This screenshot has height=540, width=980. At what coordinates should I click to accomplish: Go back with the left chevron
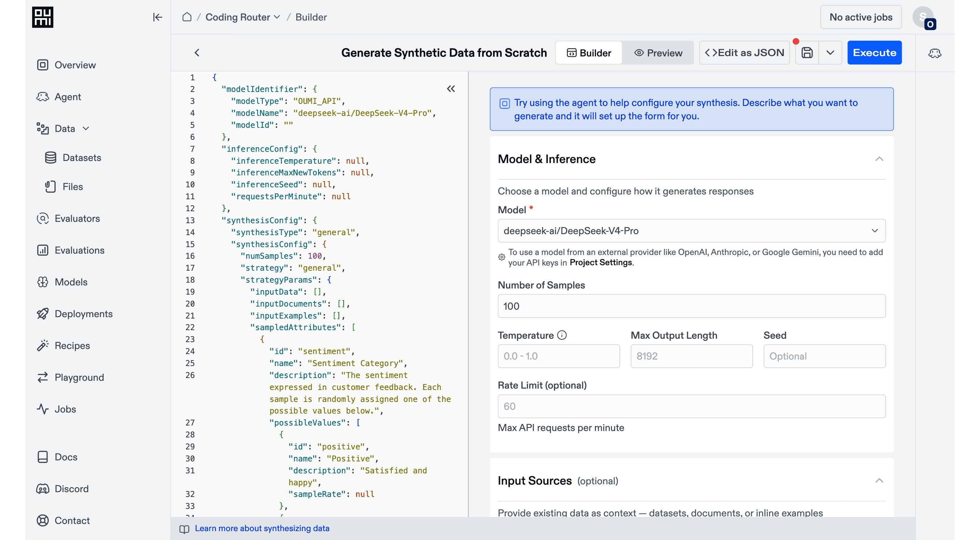pos(197,53)
